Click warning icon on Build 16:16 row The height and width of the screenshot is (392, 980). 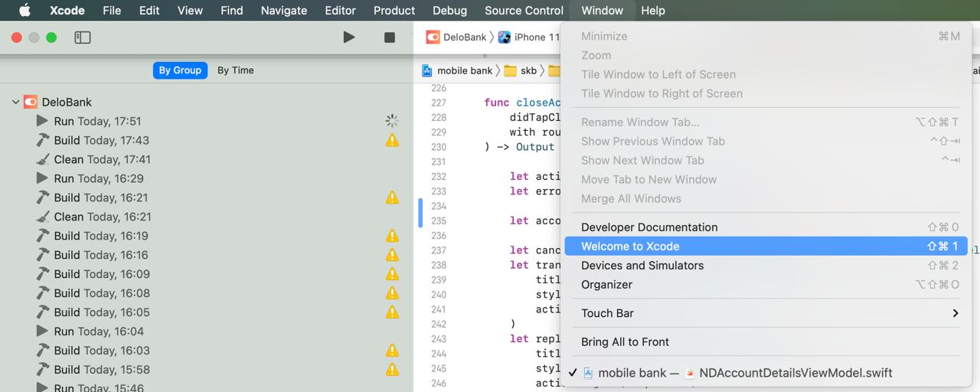click(392, 255)
